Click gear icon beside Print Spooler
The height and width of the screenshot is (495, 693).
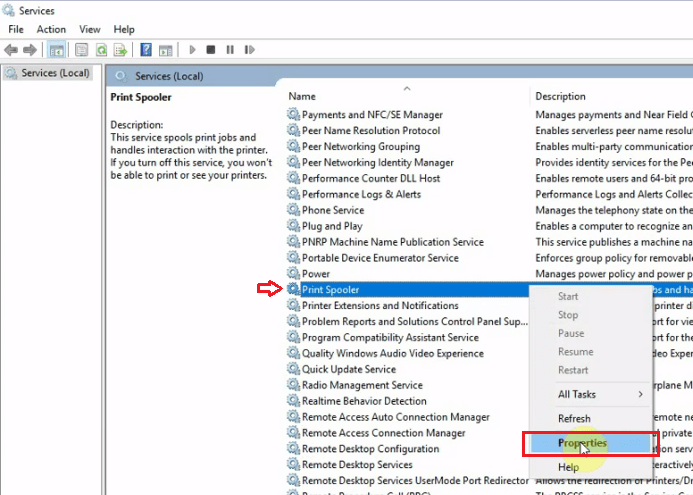(293, 289)
